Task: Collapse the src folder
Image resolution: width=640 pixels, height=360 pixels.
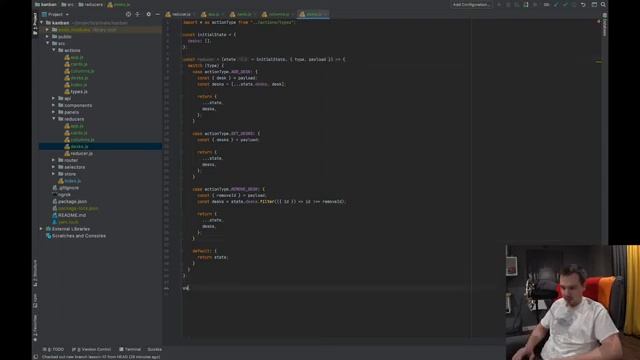Action: [x=47, y=43]
